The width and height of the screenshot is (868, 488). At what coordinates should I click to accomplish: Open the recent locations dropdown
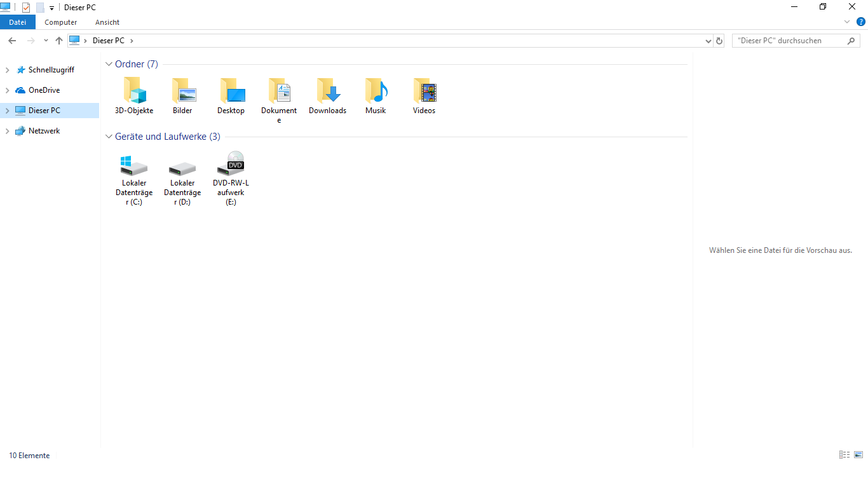pos(46,41)
